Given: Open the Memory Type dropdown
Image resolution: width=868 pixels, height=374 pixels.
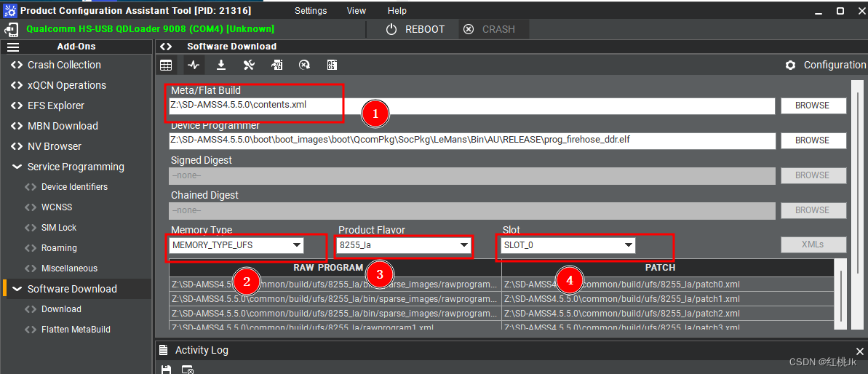Looking at the screenshot, I should coord(236,244).
